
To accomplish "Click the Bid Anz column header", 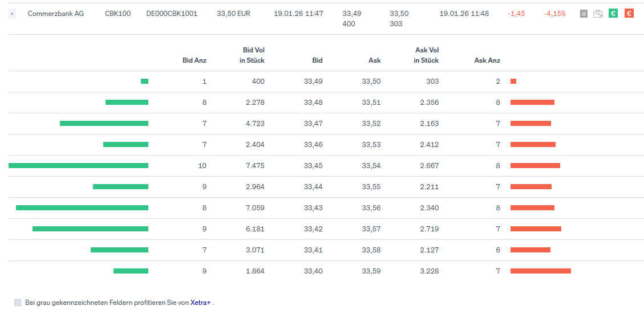I will point(195,60).
